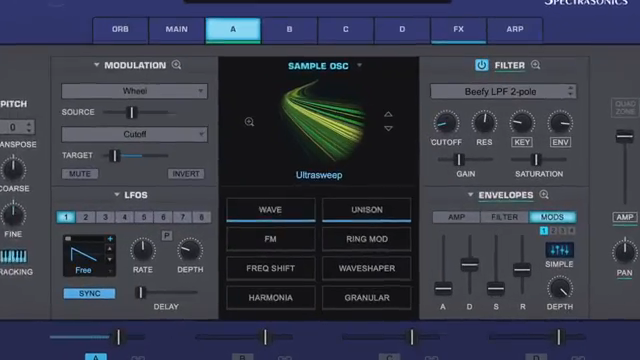
Task: Click the filter Res knob
Action: click(x=484, y=122)
